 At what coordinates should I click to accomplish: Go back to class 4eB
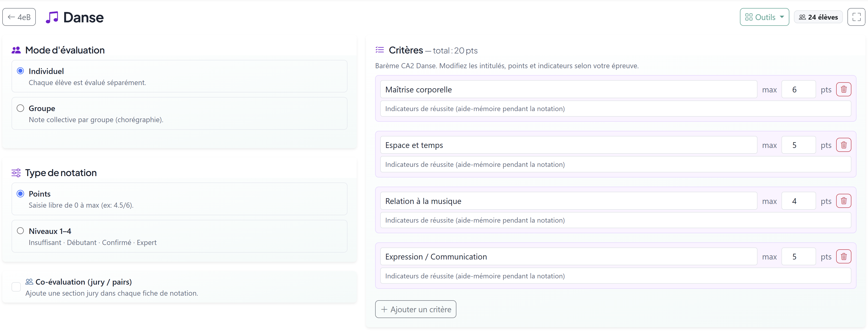point(19,17)
